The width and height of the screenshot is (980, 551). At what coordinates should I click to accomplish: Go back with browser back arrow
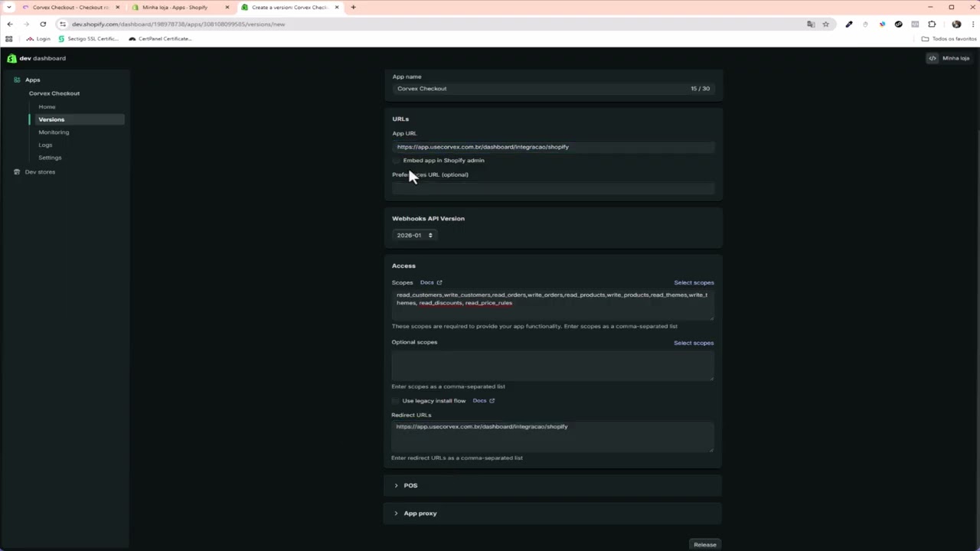[9, 24]
